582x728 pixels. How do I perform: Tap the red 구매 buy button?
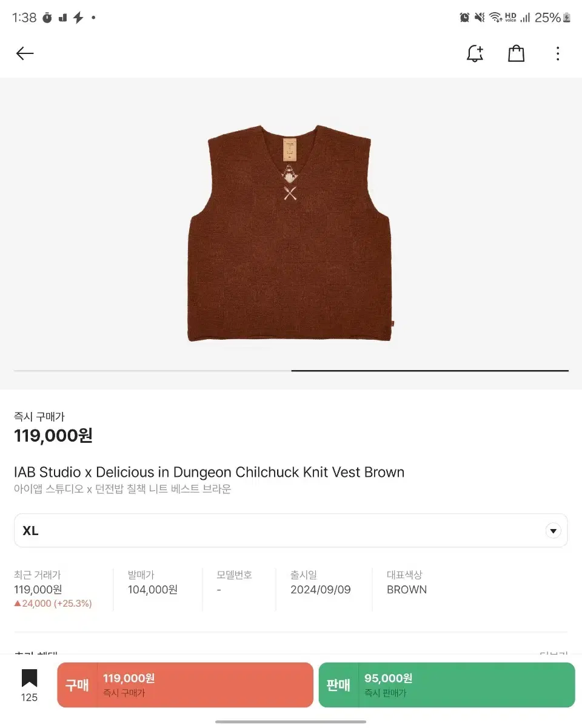(186, 685)
